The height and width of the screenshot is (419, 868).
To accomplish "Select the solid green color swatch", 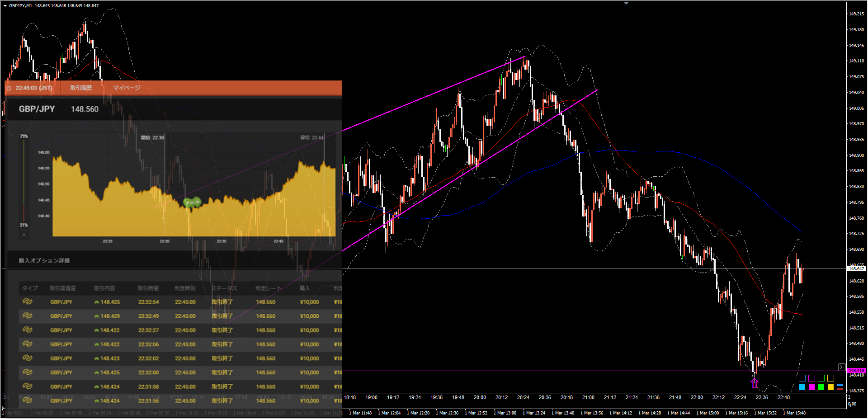I will pos(821,387).
